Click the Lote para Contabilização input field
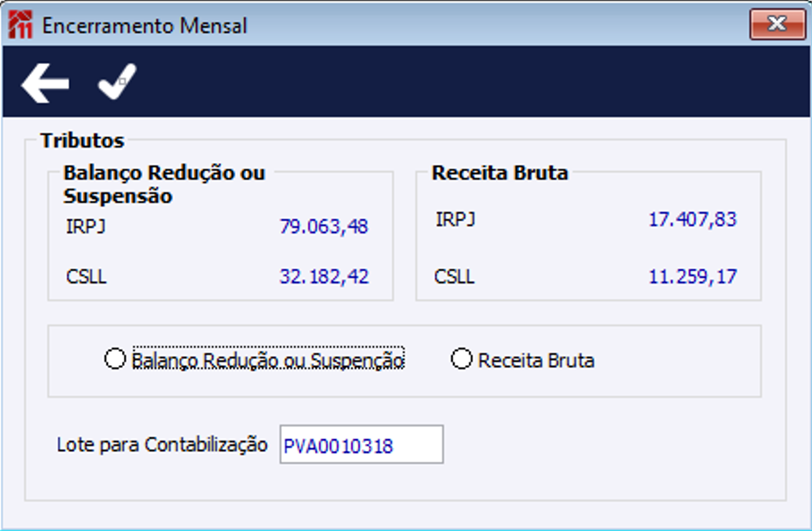This screenshot has height=531, width=812. (x=361, y=445)
